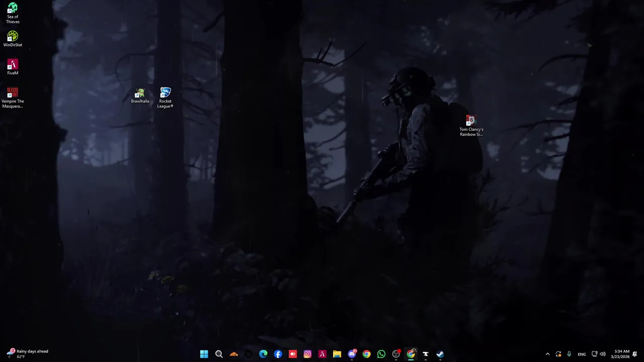Select the Sea of Thieves desktop shortcut
Viewport: 644px width, 362px height.
pos(13,13)
